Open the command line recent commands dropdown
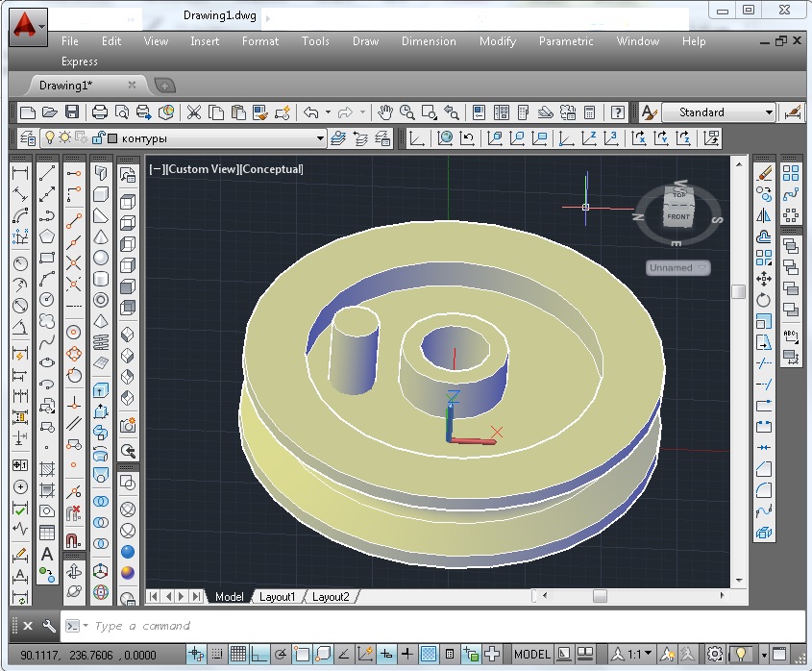 coord(86,626)
